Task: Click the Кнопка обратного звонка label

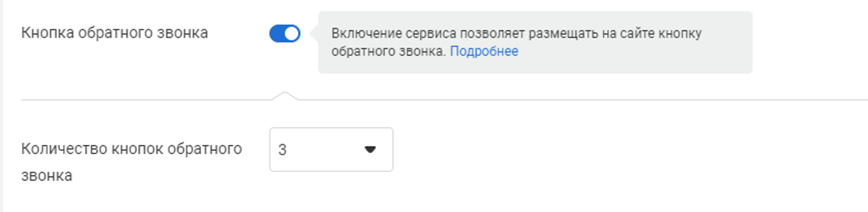Action: [x=114, y=33]
